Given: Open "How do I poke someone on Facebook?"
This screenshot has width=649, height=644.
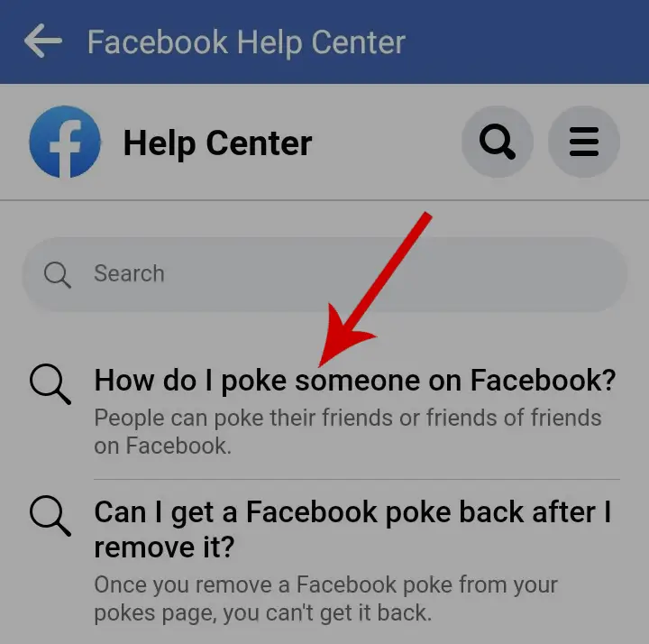Looking at the screenshot, I should pos(355,381).
